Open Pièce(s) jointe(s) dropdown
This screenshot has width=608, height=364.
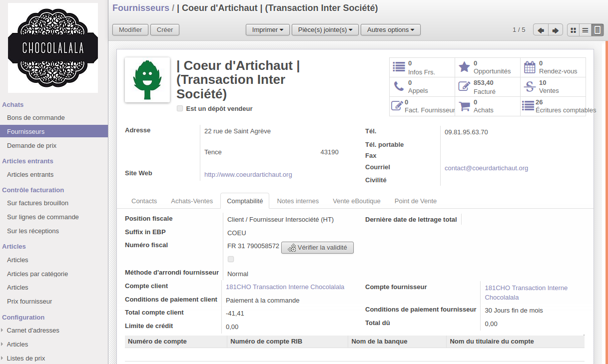325,30
